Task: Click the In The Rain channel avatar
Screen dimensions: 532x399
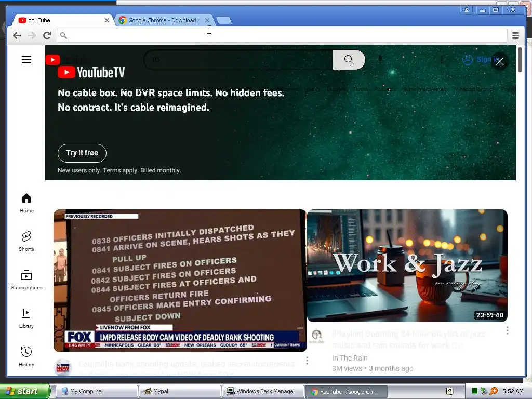Action: click(316, 336)
